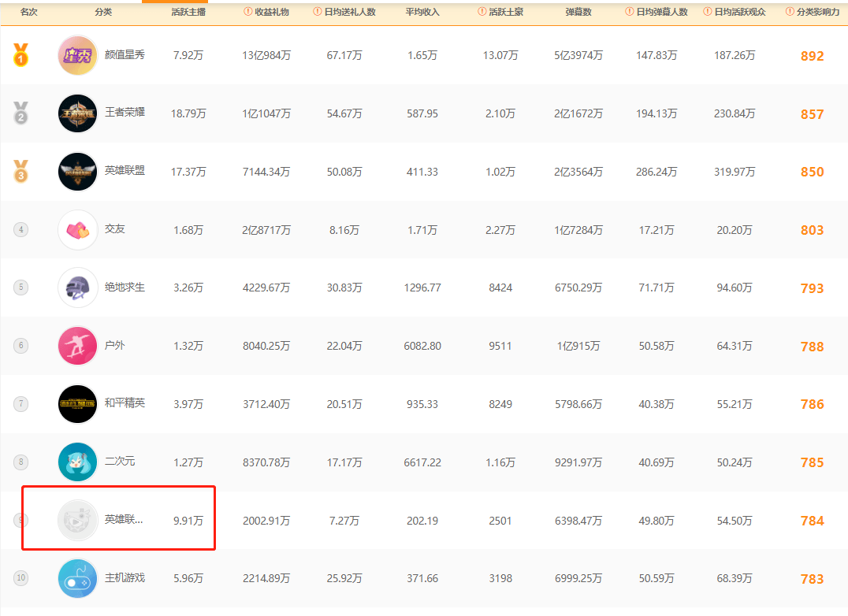
Task: Click the 平均收入 column header
Action: [x=422, y=12]
